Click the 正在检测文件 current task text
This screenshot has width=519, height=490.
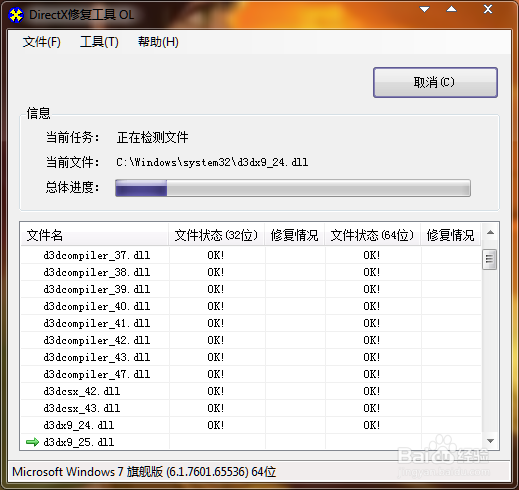pos(152,137)
